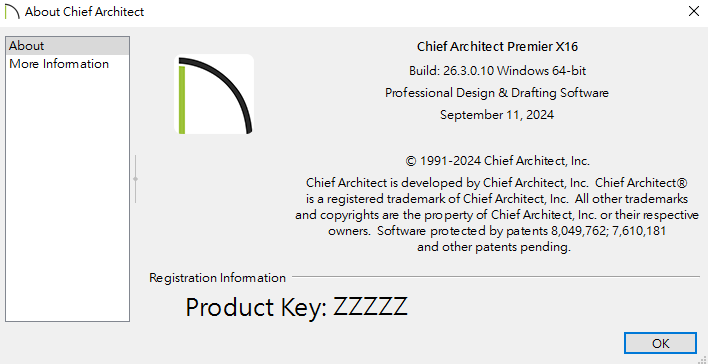Confirm the dialog with OK
The height and width of the screenshot is (364, 708).
click(660, 343)
